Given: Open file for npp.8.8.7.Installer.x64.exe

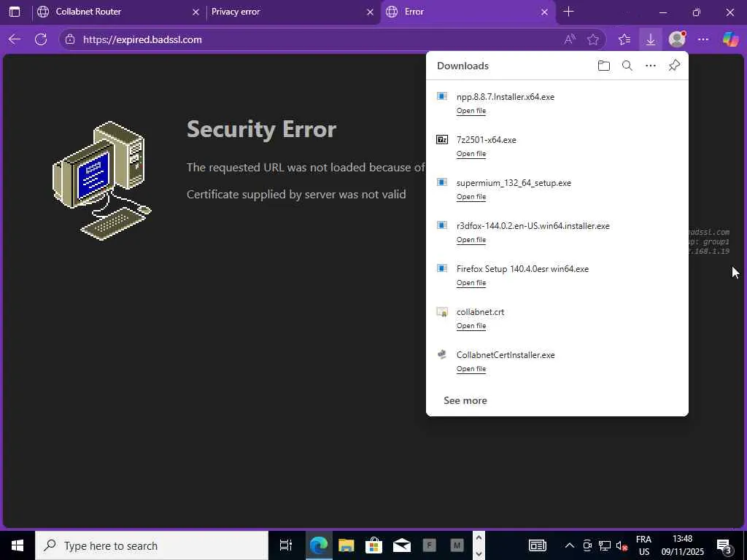Looking at the screenshot, I should pyautogui.click(x=471, y=111).
